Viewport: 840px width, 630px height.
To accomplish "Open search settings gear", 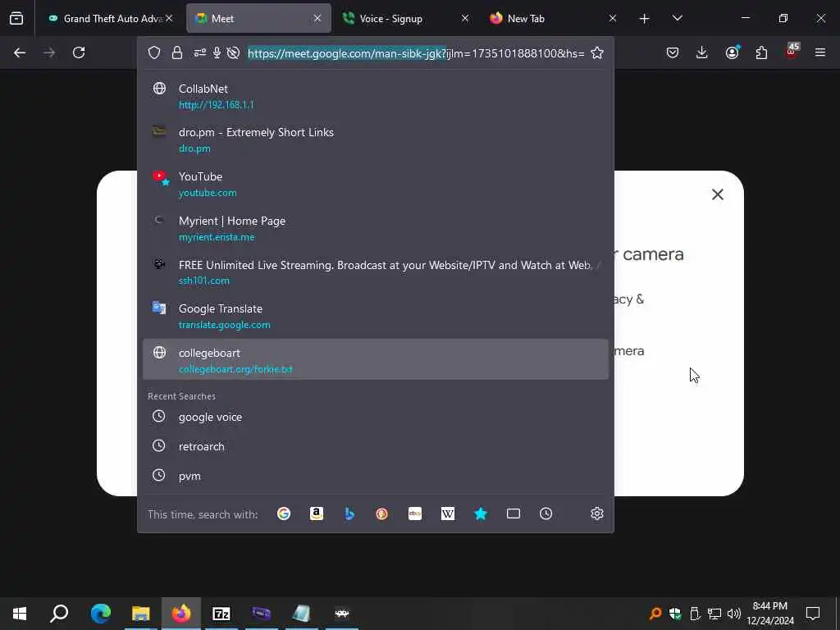I will 597,514.
